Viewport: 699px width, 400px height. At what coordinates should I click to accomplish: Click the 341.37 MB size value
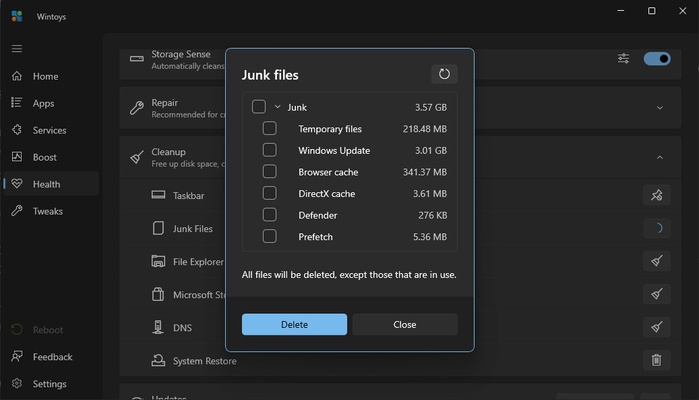coord(425,172)
